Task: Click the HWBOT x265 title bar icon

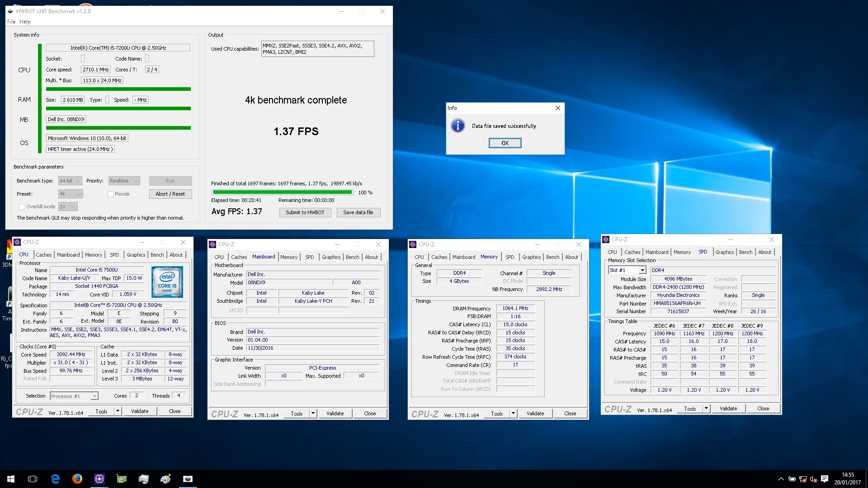Action: (x=10, y=11)
